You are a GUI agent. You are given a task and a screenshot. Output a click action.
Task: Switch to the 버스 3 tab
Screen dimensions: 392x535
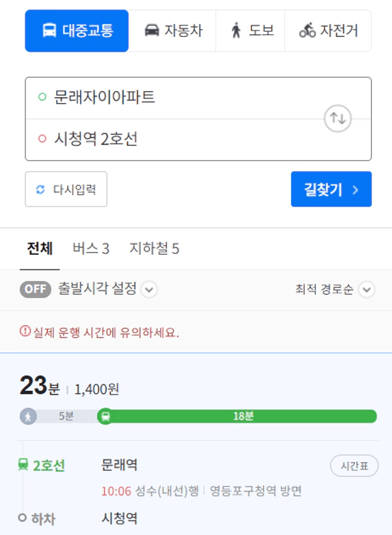point(91,249)
